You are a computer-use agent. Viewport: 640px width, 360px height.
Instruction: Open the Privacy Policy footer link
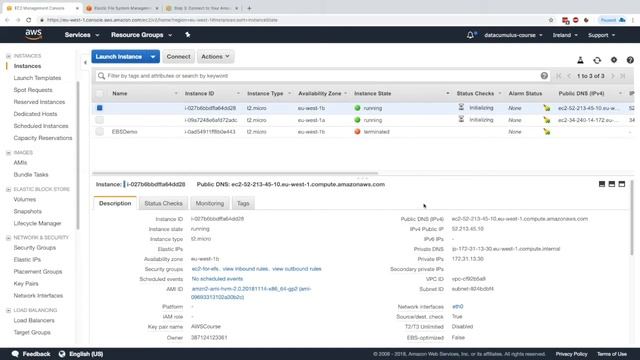(x=571, y=354)
